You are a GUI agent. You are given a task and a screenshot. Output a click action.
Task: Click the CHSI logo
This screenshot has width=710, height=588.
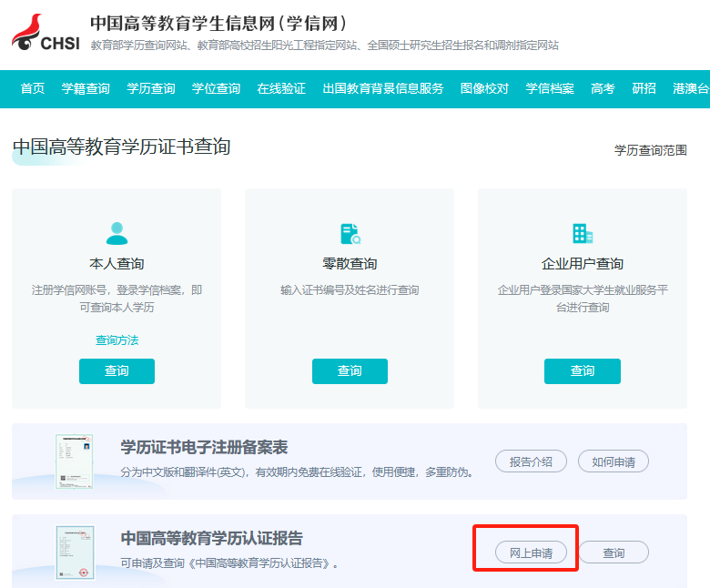[x=46, y=32]
